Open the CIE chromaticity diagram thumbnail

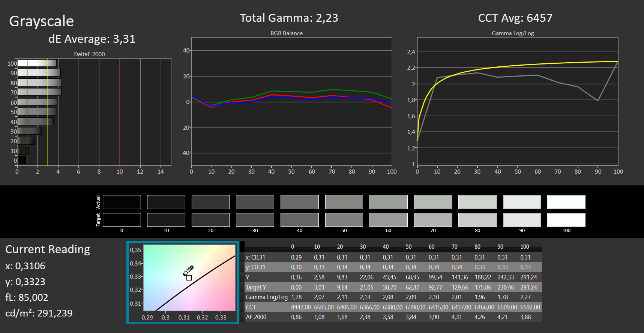coord(183,282)
